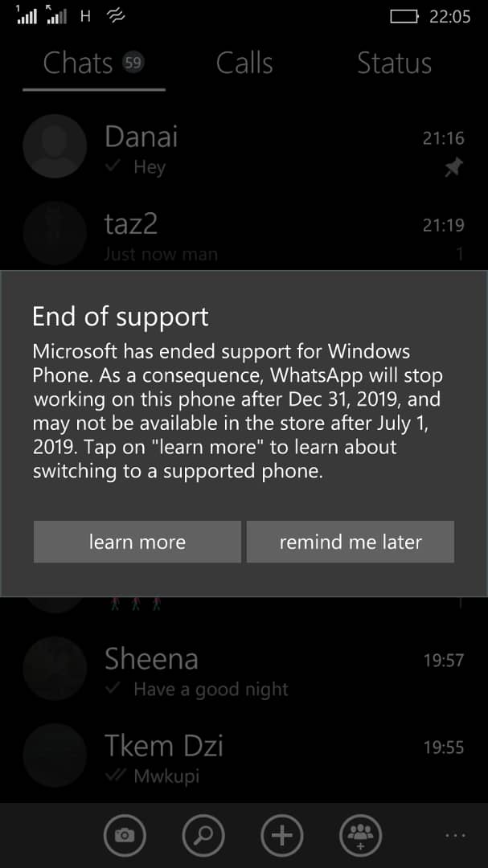488x868 pixels.
Task: Open the new group icon
Action: (x=361, y=835)
